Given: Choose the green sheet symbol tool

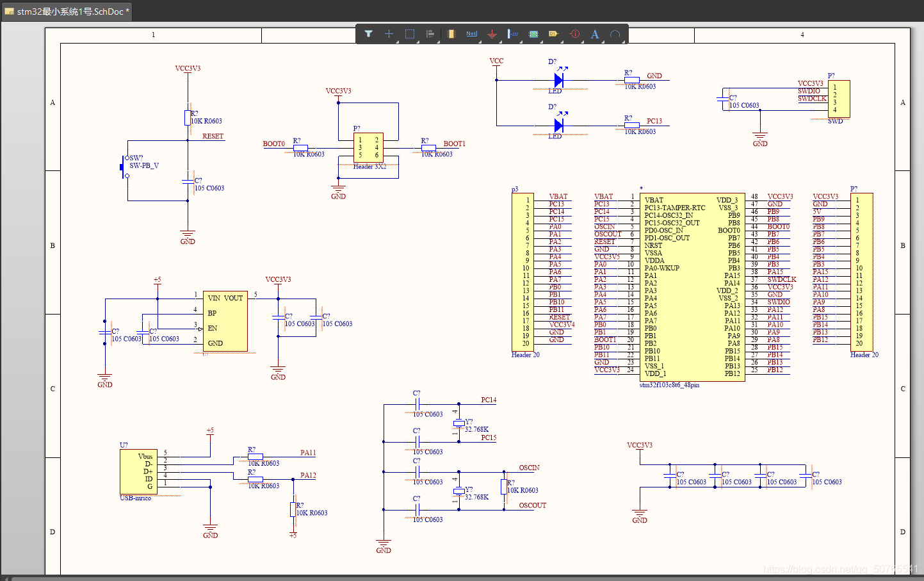Looking at the screenshot, I should (533, 34).
